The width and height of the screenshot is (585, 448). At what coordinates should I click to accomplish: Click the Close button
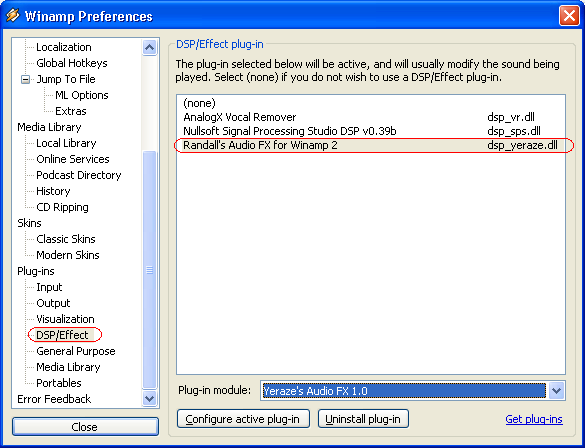pos(85,427)
